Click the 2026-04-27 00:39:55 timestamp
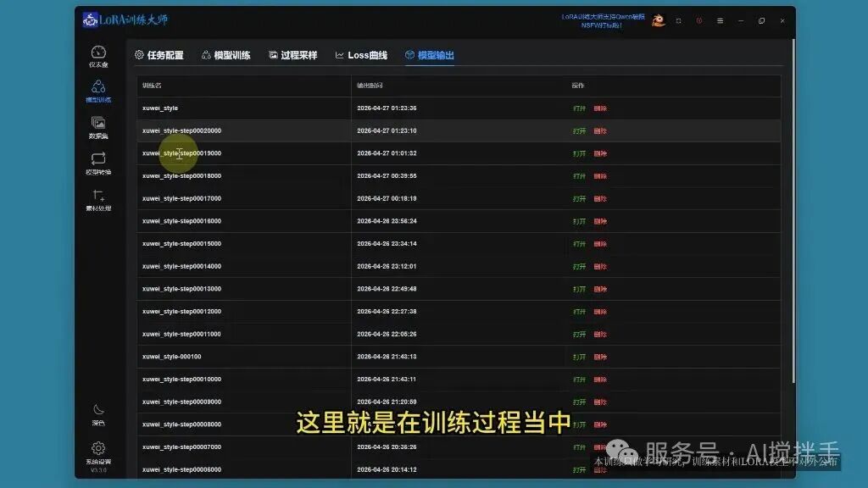The image size is (868, 488). coord(387,176)
